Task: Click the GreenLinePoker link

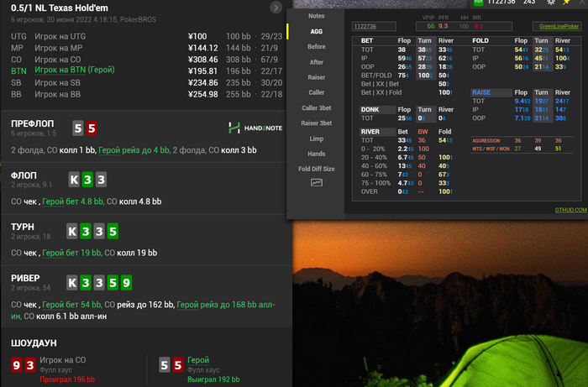Action: pyautogui.click(x=559, y=26)
